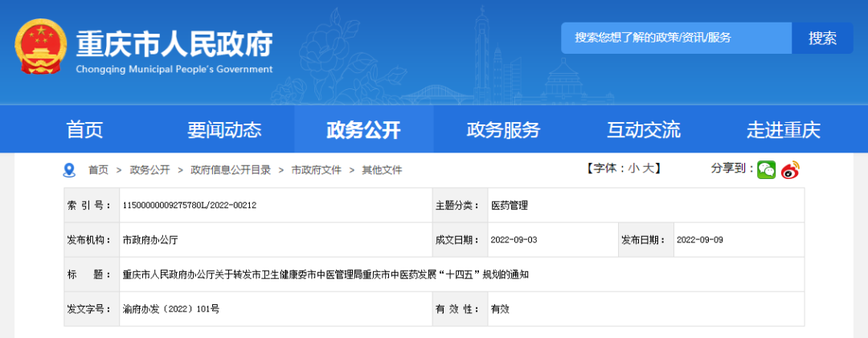This screenshot has width=868, height=338.
Task: Open 市政府文件 breadcrumb link
Action: (317, 170)
